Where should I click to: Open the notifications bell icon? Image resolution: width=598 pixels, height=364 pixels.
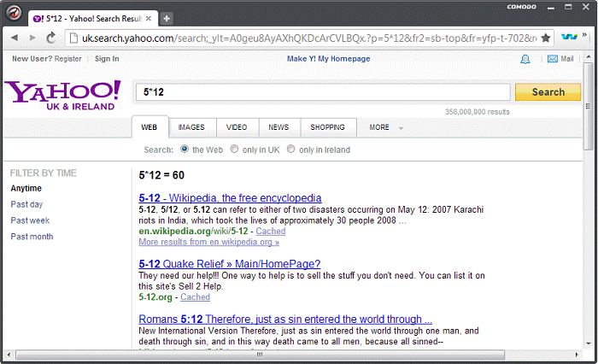click(525, 59)
